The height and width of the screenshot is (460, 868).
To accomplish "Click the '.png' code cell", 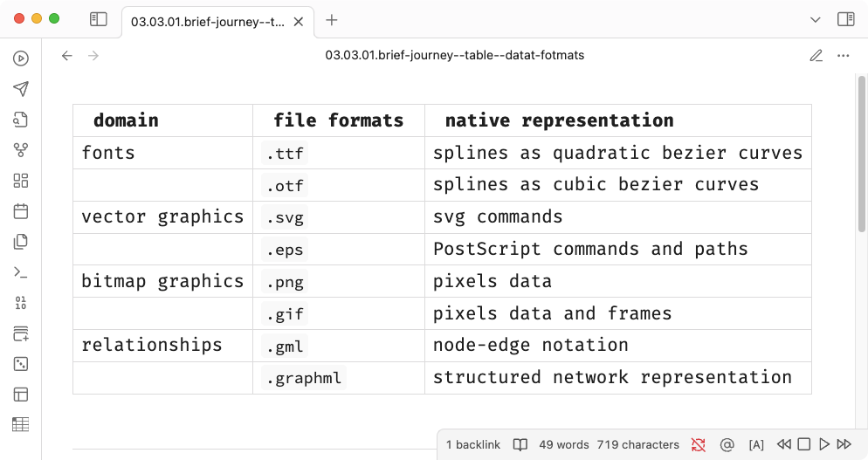I will tap(285, 282).
